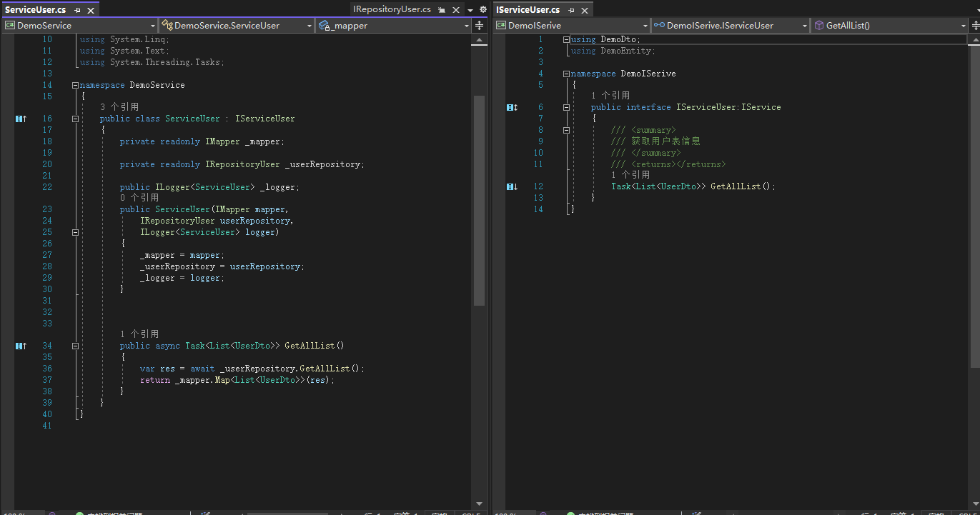The image size is (980, 515).
Task: Click '_mapper.Map' call on line 37
Action: [202, 380]
